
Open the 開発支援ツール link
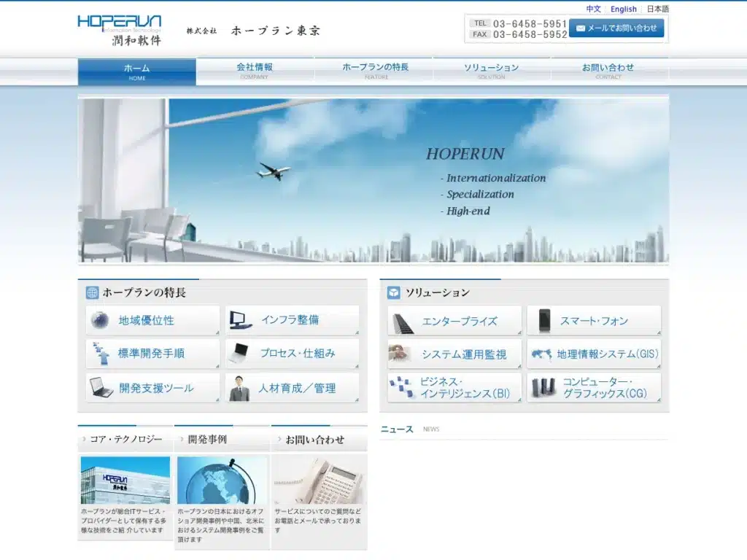152,388
